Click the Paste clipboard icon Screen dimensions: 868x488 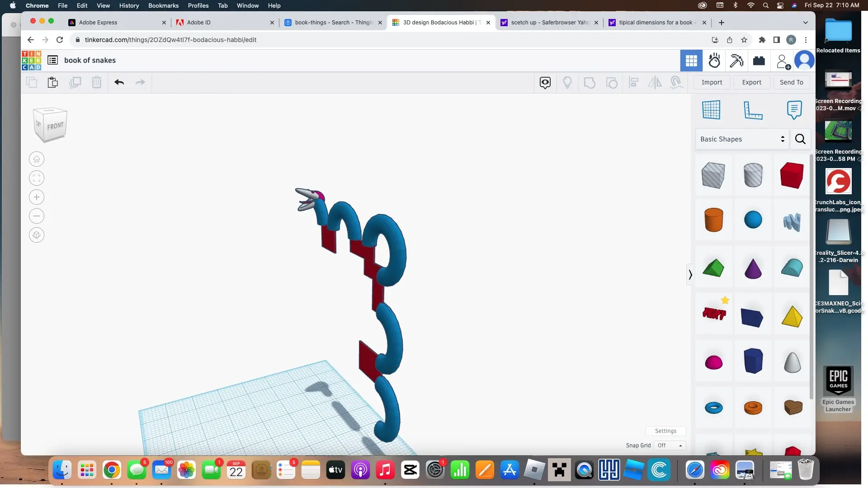[x=53, y=82]
